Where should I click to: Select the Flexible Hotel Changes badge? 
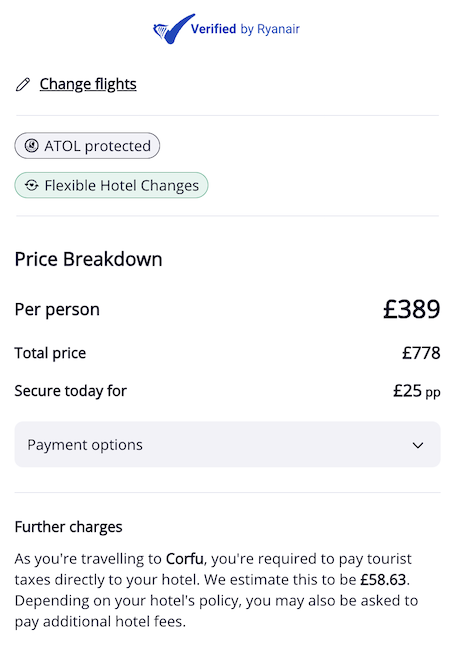(x=111, y=185)
